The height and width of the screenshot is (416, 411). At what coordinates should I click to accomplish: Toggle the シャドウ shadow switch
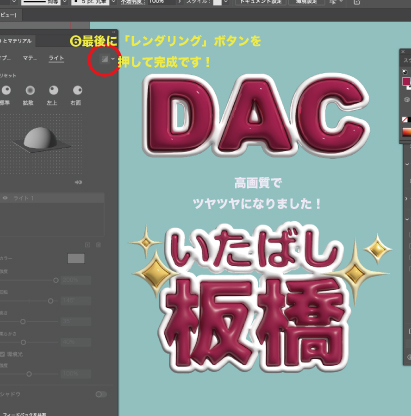(101, 394)
